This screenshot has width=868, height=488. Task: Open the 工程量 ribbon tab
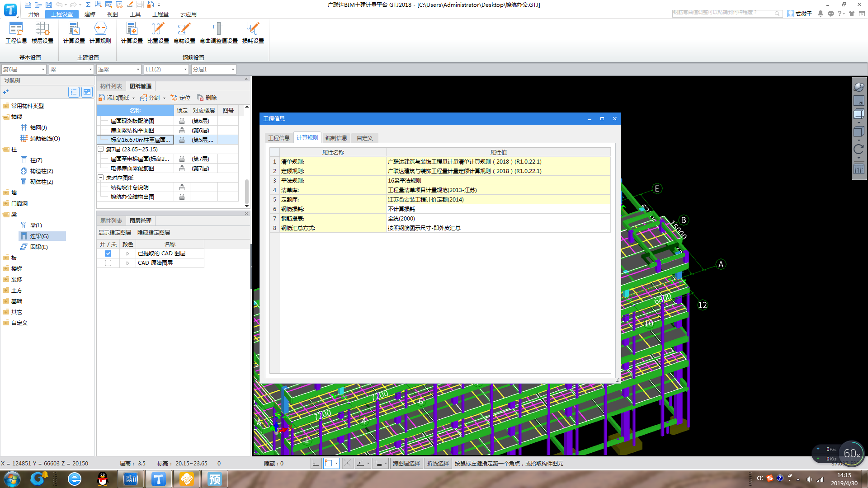pos(160,14)
